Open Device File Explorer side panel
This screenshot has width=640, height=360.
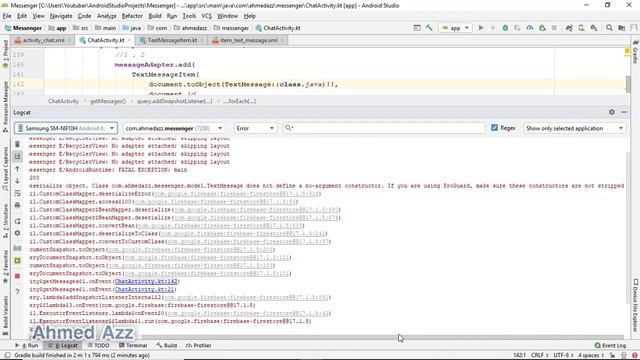(635, 305)
